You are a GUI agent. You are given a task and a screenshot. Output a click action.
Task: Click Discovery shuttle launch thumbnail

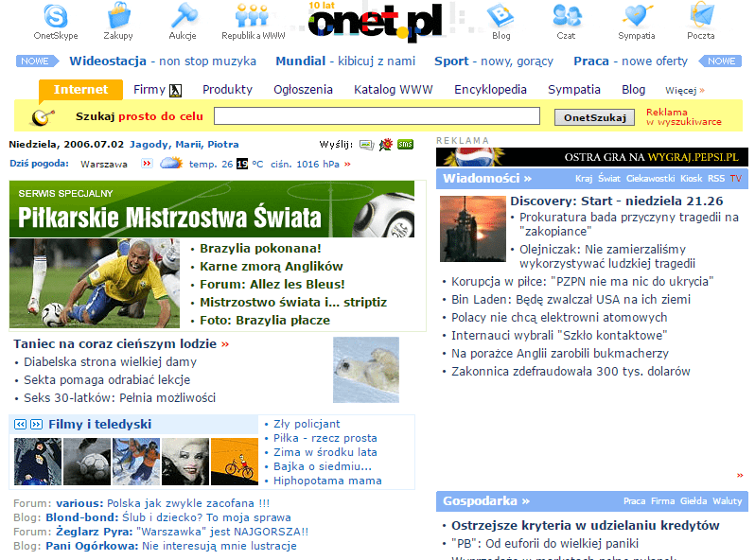tap(473, 229)
